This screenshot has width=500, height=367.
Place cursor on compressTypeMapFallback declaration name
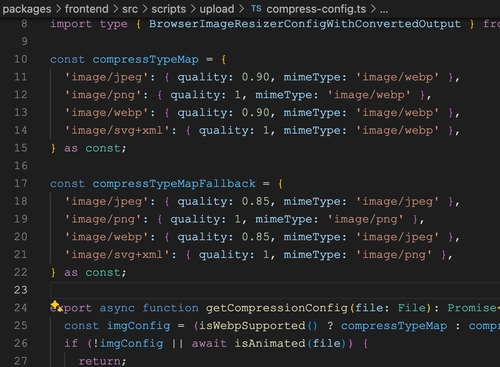(174, 184)
